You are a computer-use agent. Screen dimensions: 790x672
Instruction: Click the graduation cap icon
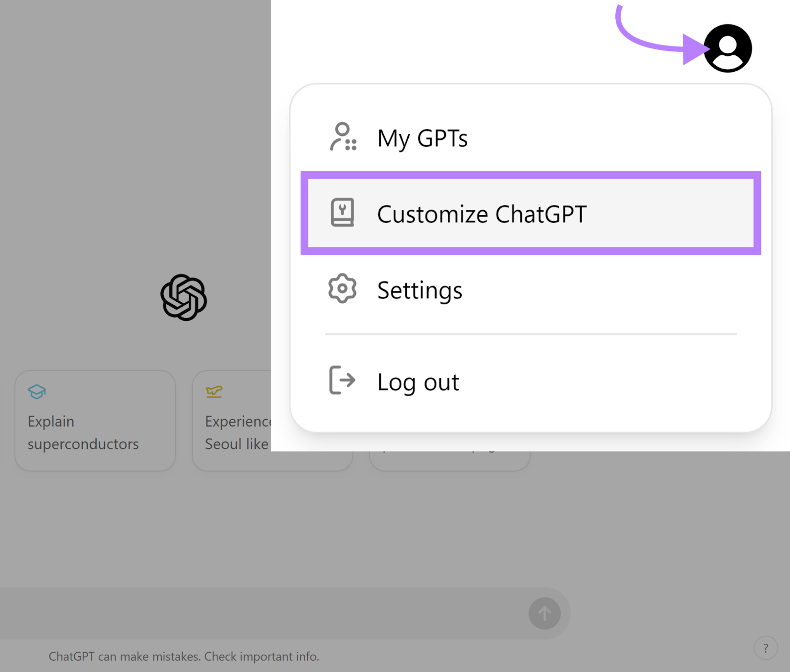coord(37,392)
